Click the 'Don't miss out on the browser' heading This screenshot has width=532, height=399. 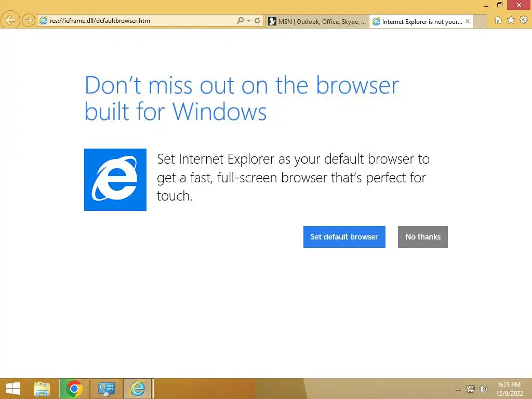242,98
